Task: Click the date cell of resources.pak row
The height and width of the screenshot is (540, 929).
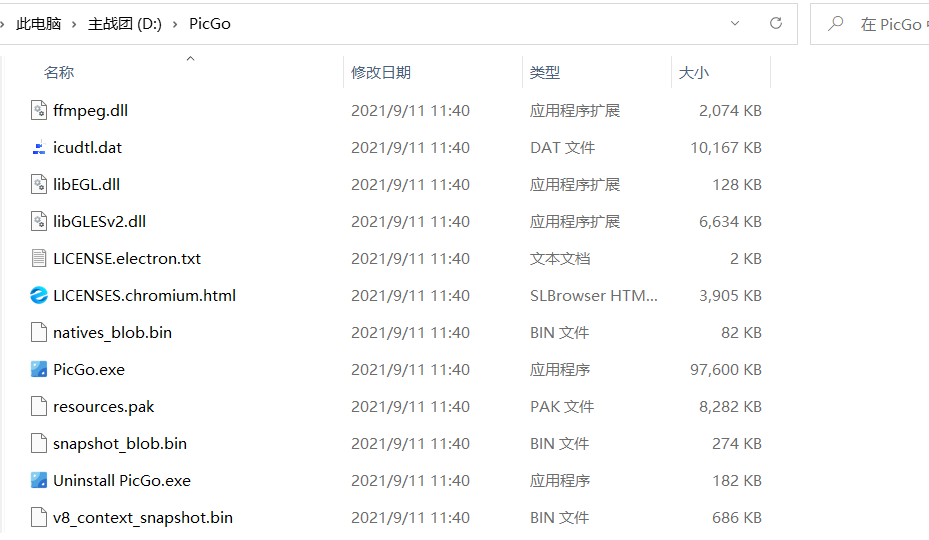Action: [x=410, y=407]
